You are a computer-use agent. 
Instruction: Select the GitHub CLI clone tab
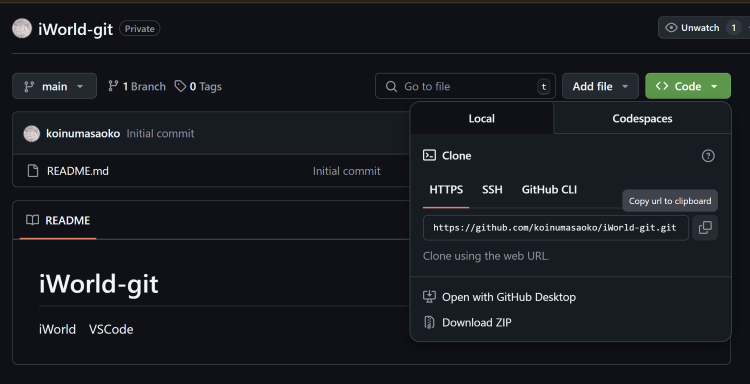(549, 190)
